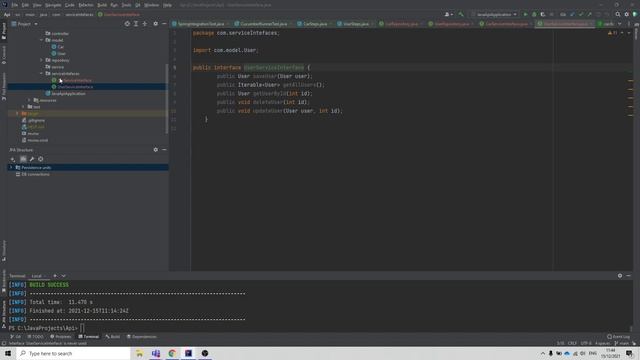
Task: Click the Project tree vertical scrollbar
Action: coord(167,98)
